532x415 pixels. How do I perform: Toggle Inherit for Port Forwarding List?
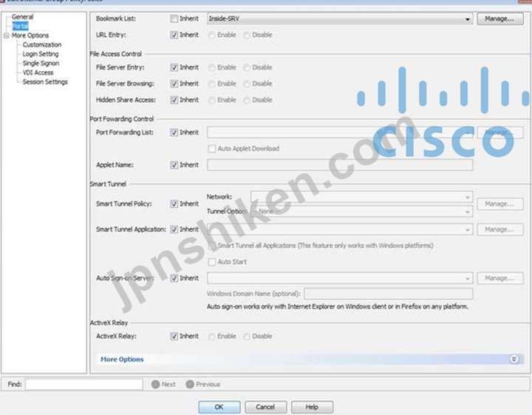[x=174, y=132]
